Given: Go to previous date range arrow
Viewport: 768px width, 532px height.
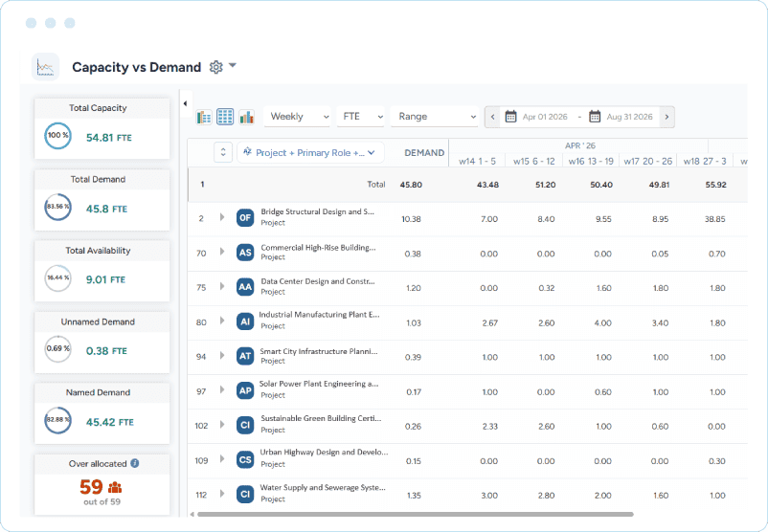Looking at the screenshot, I should (x=493, y=117).
